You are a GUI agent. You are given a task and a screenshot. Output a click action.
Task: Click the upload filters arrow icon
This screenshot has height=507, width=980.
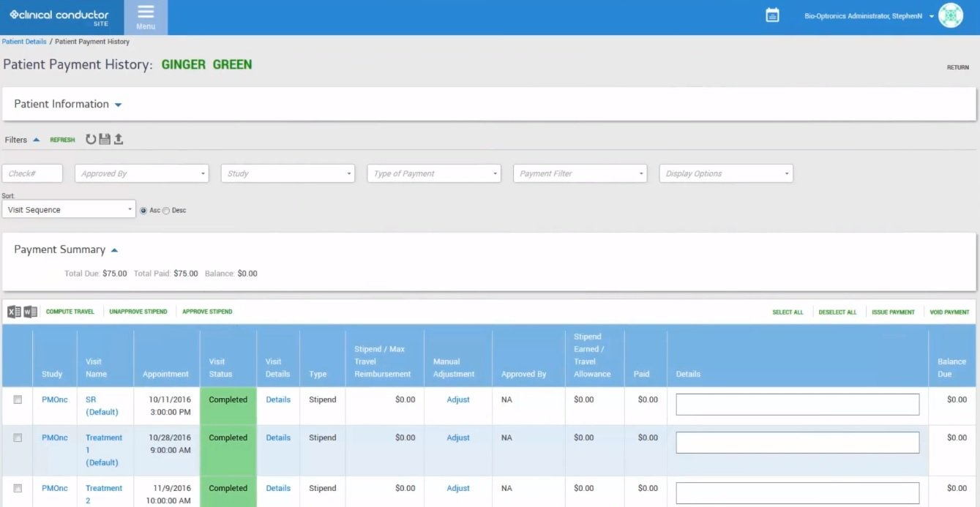point(118,139)
